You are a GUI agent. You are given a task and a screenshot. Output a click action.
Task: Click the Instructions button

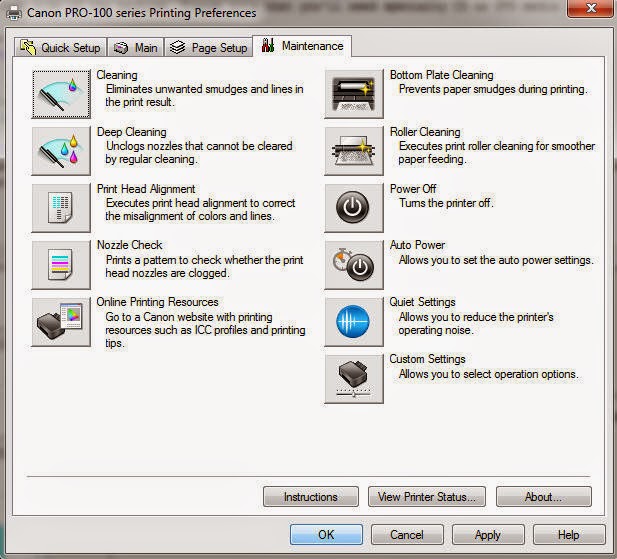311,497
